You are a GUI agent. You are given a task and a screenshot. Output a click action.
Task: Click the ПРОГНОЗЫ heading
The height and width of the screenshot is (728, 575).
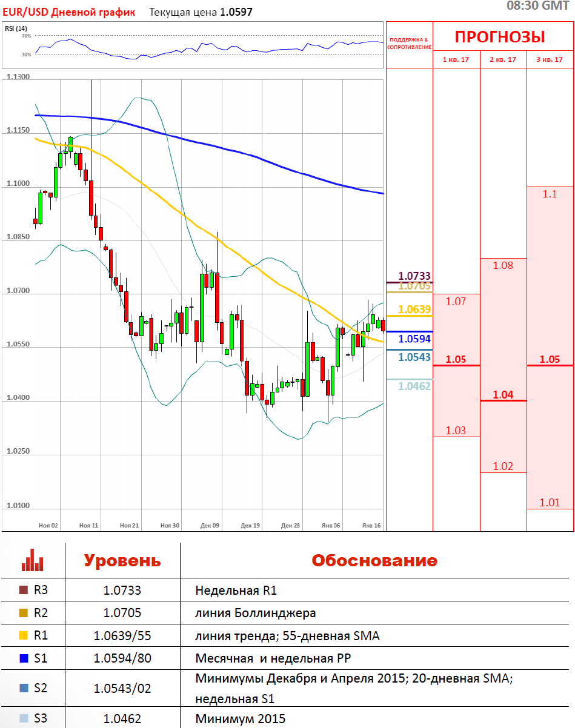point(500,37)
